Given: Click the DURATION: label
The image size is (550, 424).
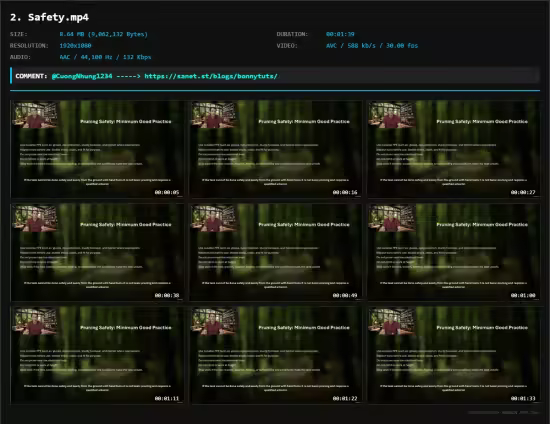Looking at the screenshot, I should 292,34.
